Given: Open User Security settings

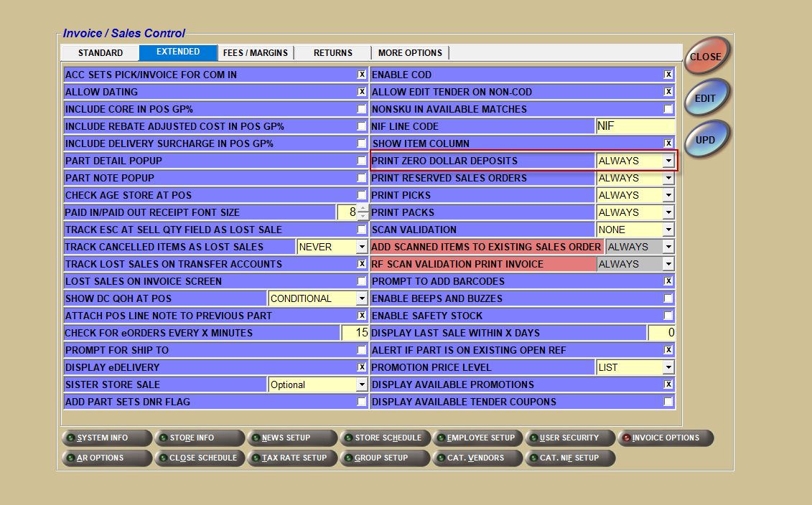Looking at the screenshot, I should [x=570, y=438].
